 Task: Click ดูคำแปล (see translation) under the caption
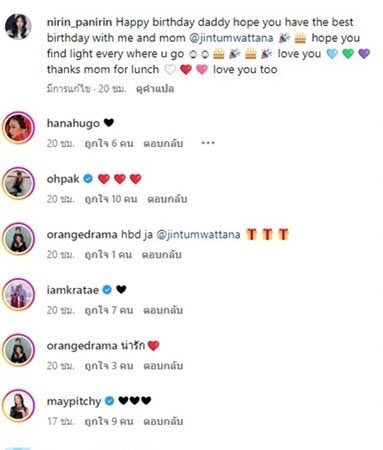tap(155, 89)
